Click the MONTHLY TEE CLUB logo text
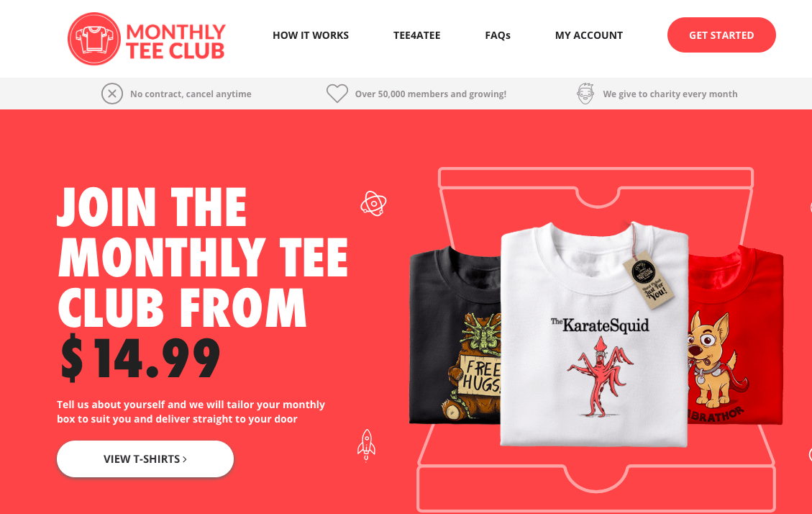 175,41
